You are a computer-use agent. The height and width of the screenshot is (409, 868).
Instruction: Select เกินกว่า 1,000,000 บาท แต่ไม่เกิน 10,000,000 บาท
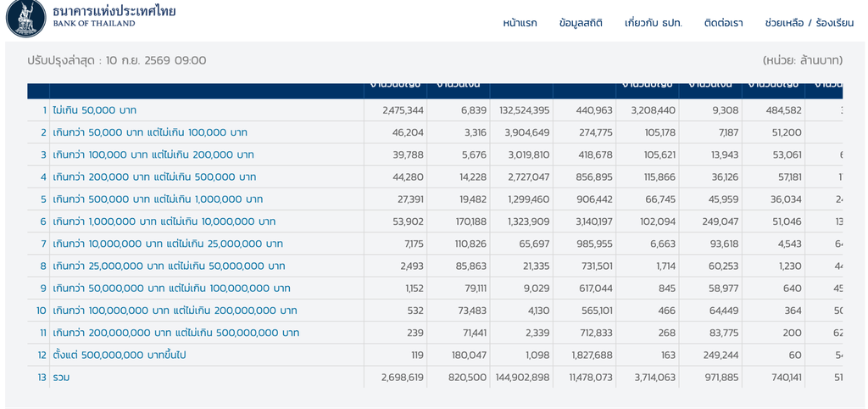pos(164,221)
